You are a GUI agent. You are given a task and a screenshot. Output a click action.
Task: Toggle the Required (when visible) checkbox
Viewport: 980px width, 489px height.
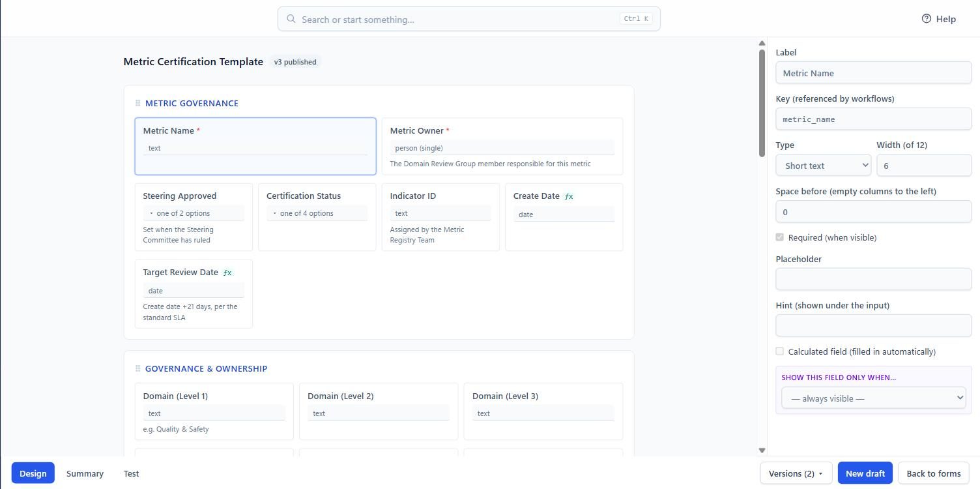779,237
